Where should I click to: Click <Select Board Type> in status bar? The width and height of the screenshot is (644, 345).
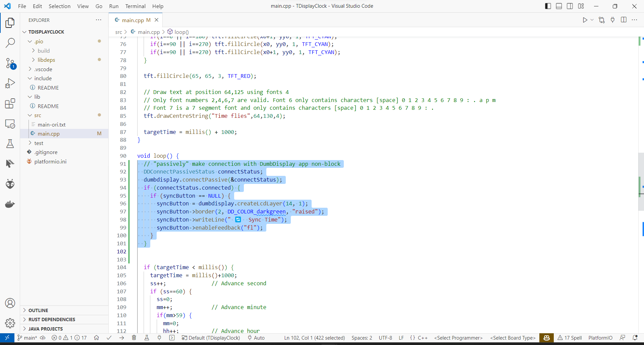[513, 338]
